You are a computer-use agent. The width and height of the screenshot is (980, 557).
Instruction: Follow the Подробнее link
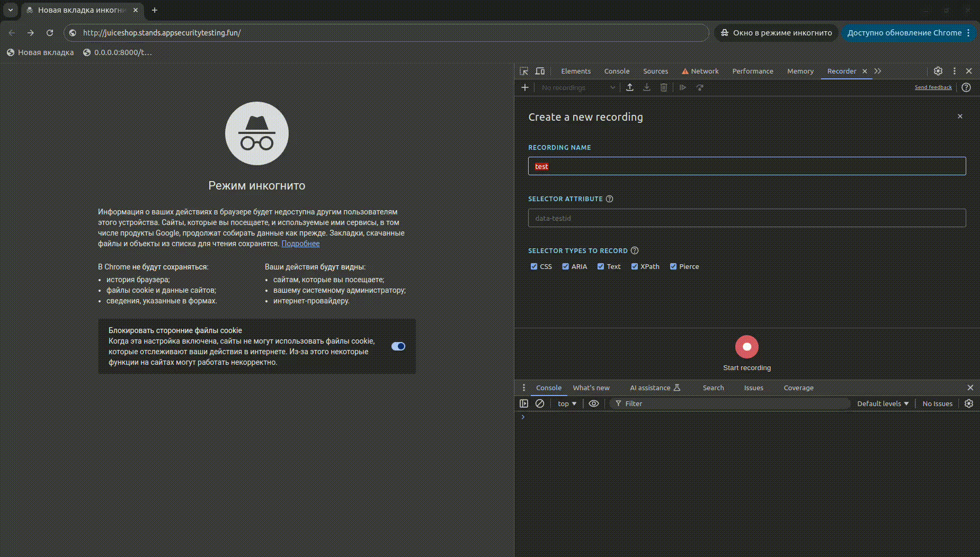click(x=300, y=244)
